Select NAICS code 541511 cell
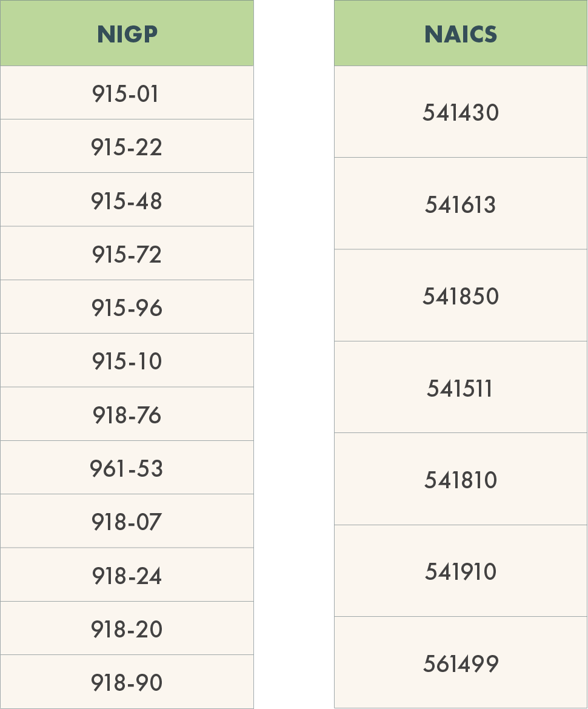The image size is (588, 709). click(461, 387)
